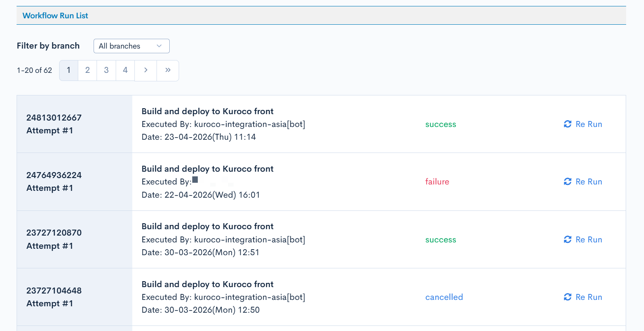Viewport: 644px width, 331px height.
Task: Click workflow title of the failed run
Action: point(208,169)
